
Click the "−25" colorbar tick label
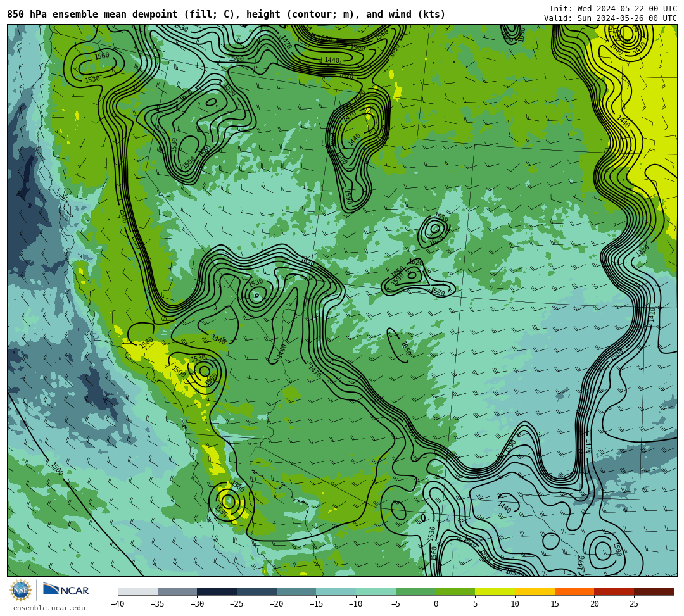coord(237,604)
